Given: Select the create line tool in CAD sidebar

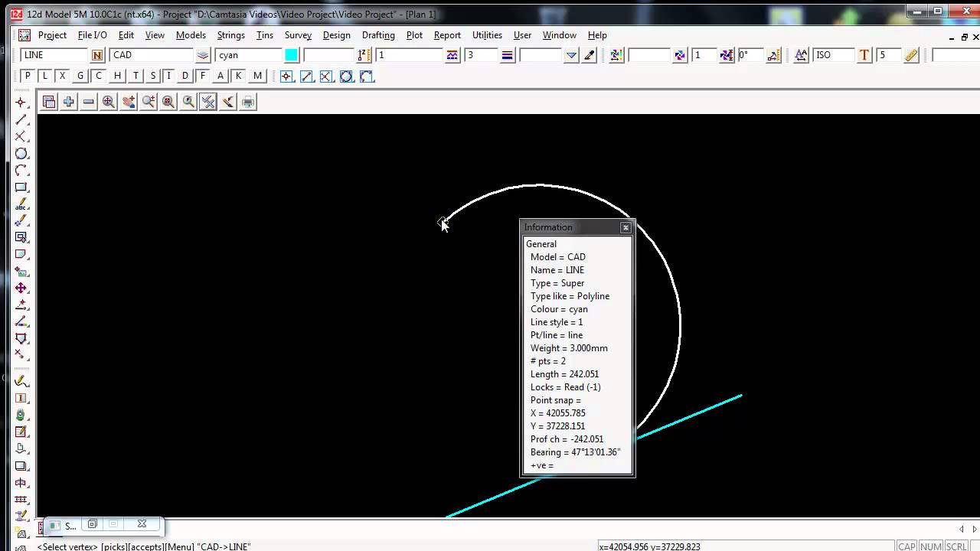Looking at the screenshot, I should tap(21, 119).
